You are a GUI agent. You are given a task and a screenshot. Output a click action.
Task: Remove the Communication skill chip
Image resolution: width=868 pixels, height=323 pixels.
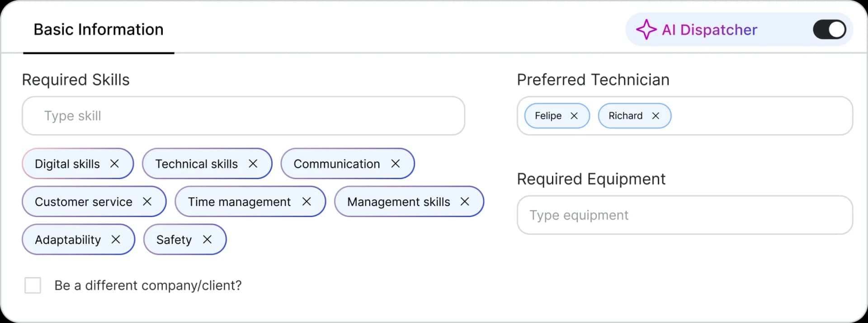click(396, 164)
